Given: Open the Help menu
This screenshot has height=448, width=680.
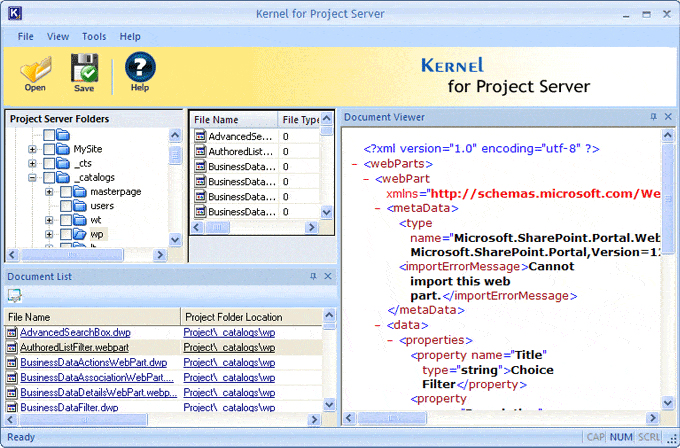Looking at the screenshot, I should (x=130, y=36).
